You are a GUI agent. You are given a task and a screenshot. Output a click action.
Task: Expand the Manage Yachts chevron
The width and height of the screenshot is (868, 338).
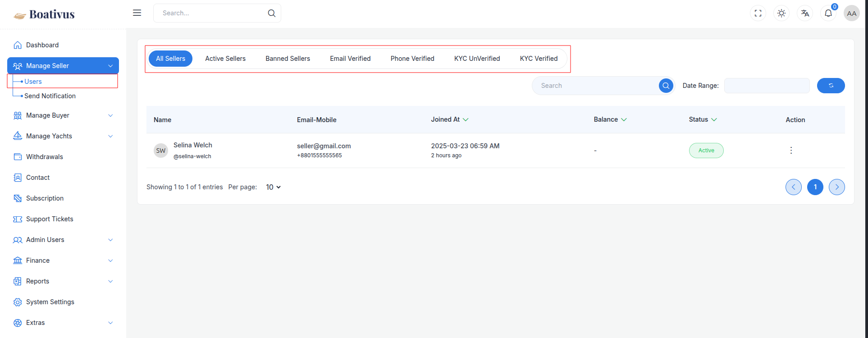pyautogui.click(x=110, y=136)
